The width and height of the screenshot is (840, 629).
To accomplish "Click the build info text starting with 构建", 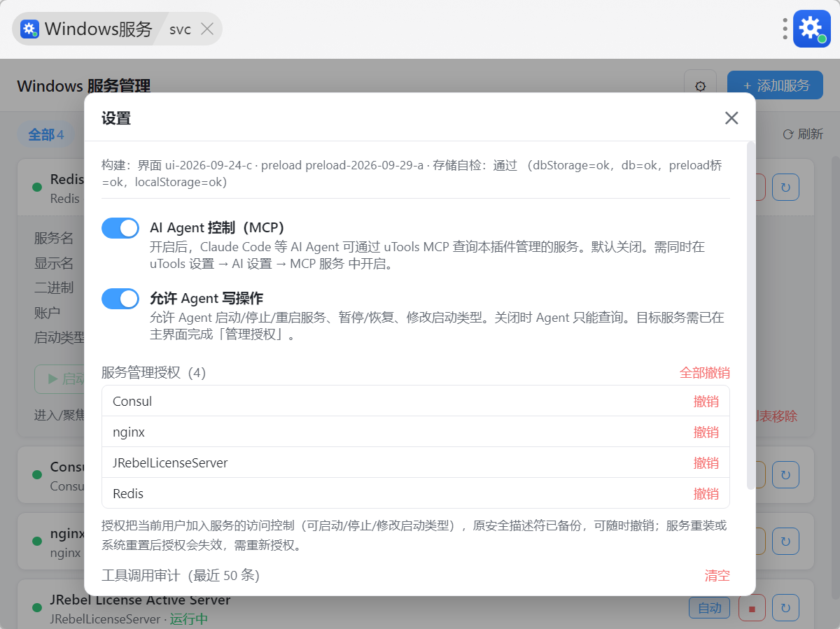I will [x=413, y=174].
